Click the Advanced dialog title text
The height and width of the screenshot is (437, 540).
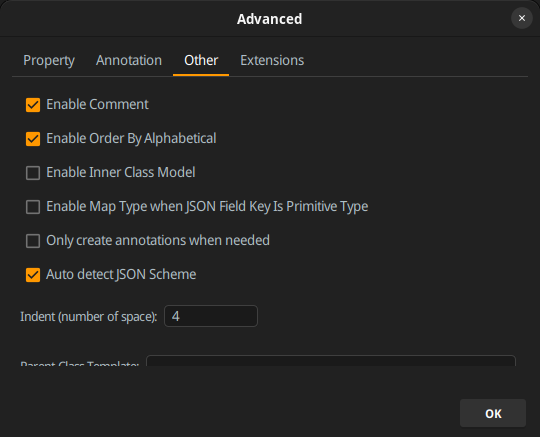click(x=269, y=19)
